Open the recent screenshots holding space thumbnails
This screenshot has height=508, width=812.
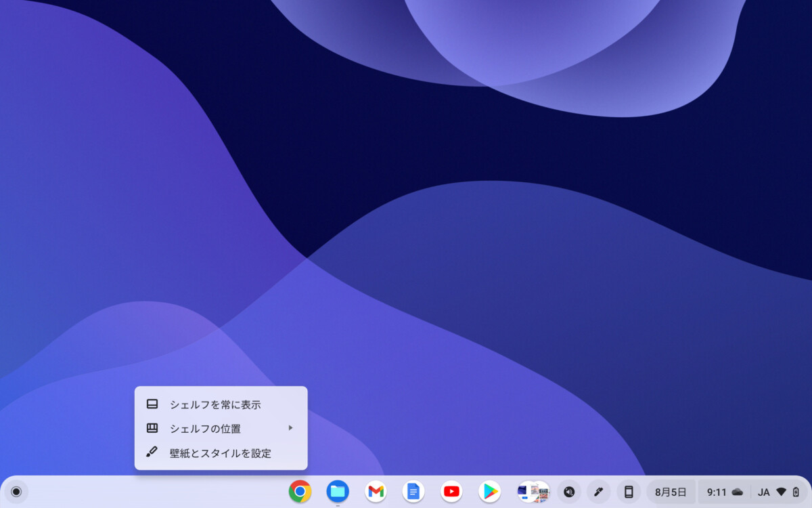pyautogui.click(x=533, y=492)
